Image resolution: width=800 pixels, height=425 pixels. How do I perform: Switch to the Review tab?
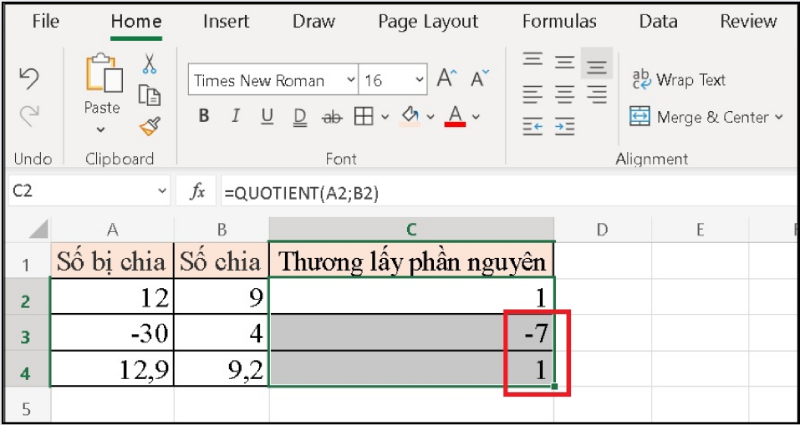[748, 21]
